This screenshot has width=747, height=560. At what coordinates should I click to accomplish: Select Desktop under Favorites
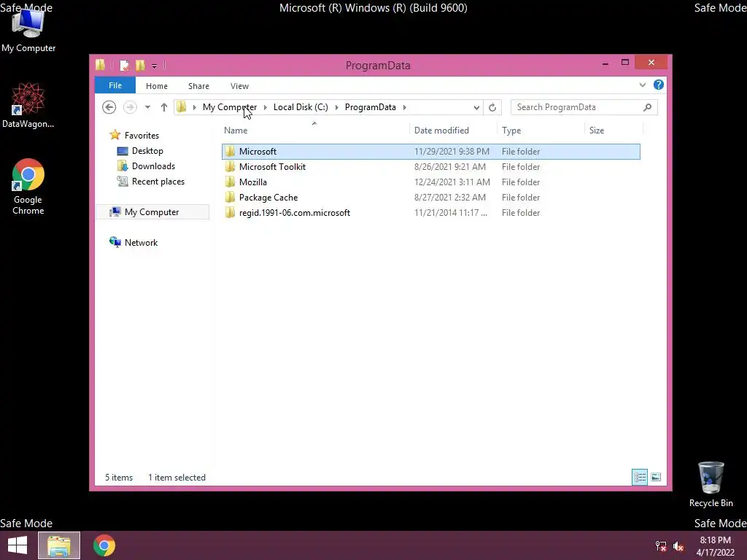(x=147, y=151)
